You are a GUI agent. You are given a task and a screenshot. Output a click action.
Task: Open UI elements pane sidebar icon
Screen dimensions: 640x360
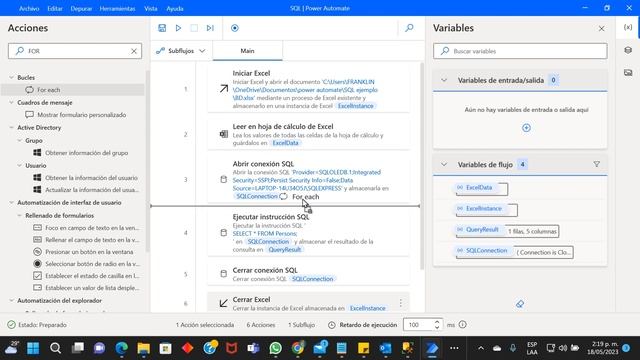tap(628, 50)
